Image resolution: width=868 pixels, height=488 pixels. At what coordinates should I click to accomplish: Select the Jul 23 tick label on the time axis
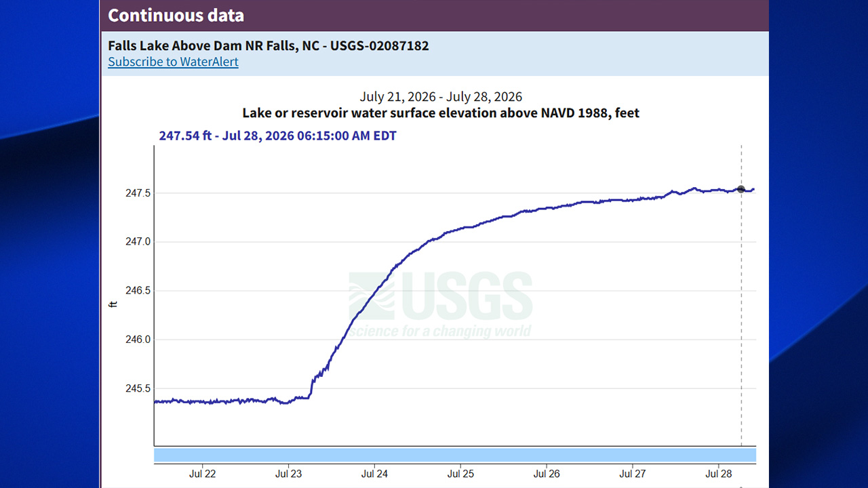[x=288, y=474]
